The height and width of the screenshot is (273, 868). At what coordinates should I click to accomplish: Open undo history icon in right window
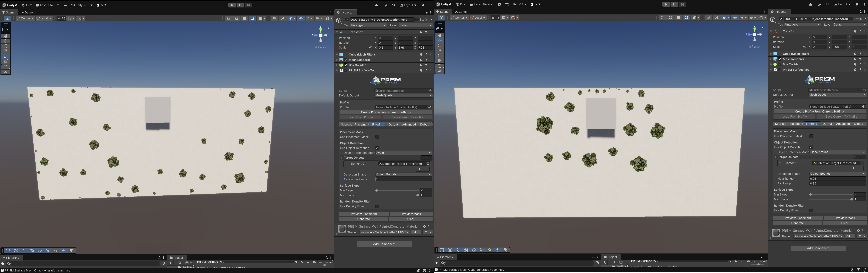tap(819, 4)
